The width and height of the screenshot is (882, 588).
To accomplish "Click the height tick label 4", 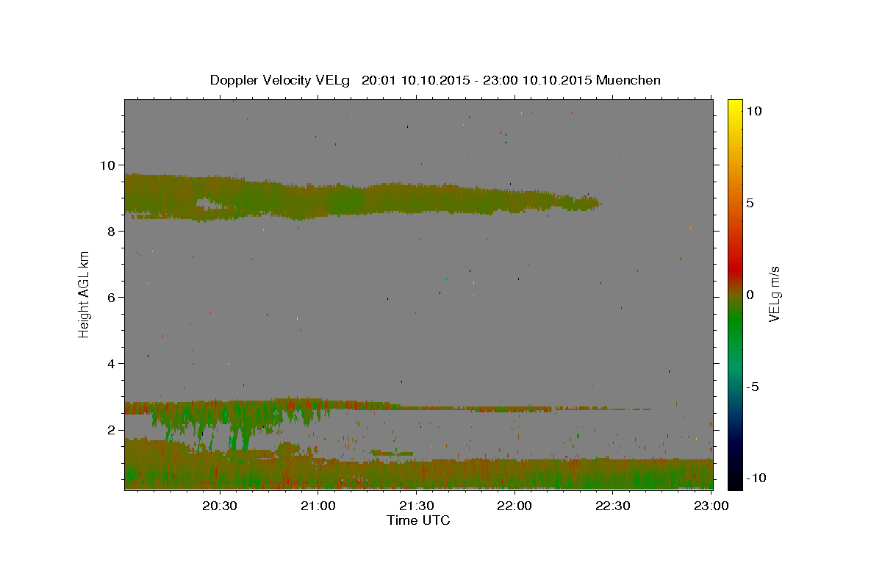I will click(112, 363).
